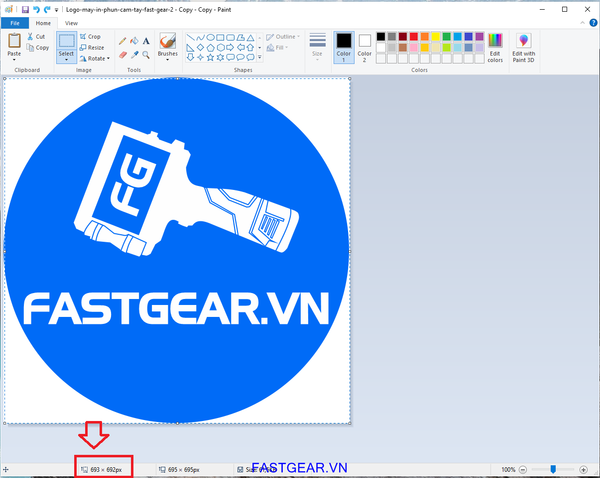
Task: Choose the Right arrow shape
Action: point(230,47)
